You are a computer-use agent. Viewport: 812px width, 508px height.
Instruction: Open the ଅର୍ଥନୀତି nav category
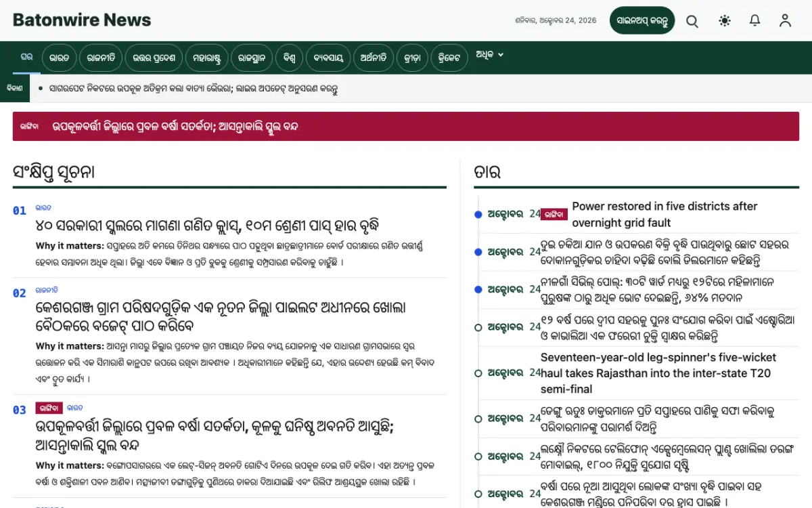(373, 58)
